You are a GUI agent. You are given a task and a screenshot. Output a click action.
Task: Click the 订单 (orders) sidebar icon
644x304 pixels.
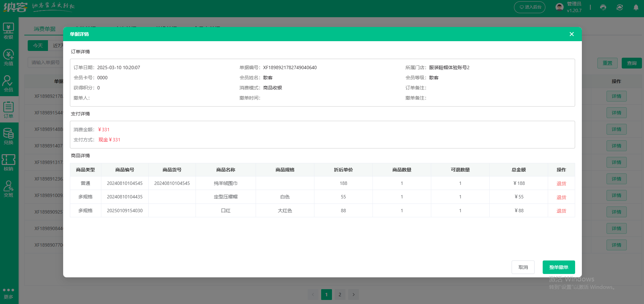click(9, 109)
